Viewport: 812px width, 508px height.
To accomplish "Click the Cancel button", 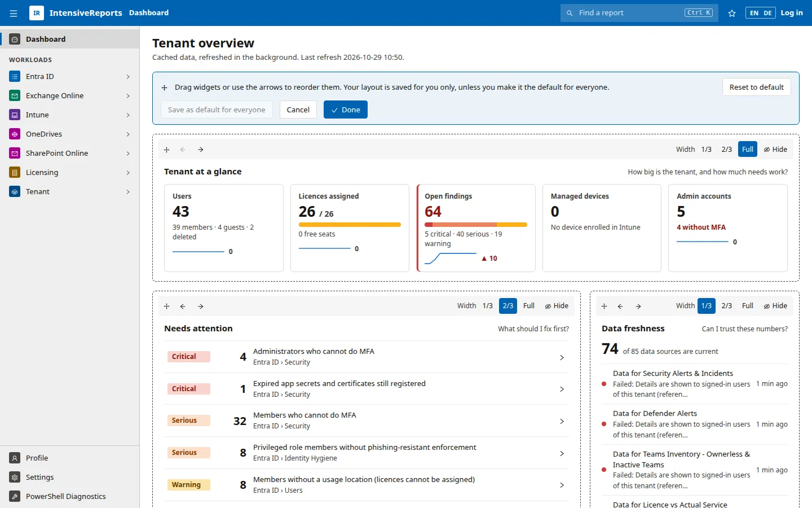I will [298, 110].
